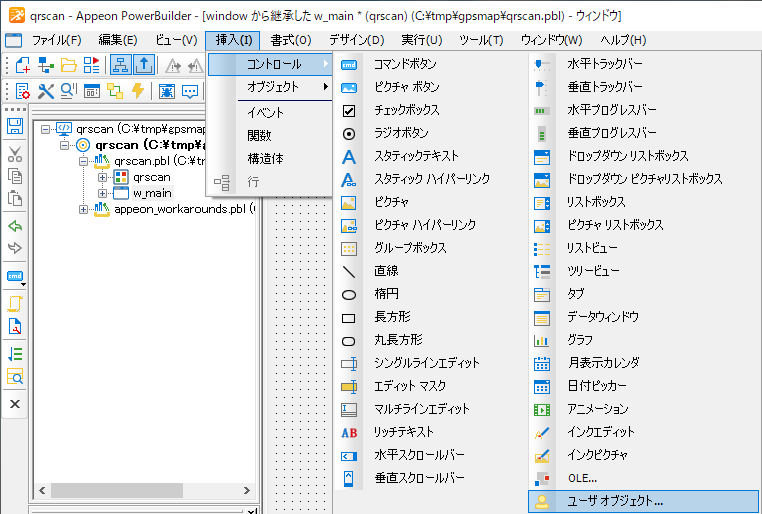Click the tree horizontal scrollbar right arrow
762x514 pixels.
tap(247, 490)
